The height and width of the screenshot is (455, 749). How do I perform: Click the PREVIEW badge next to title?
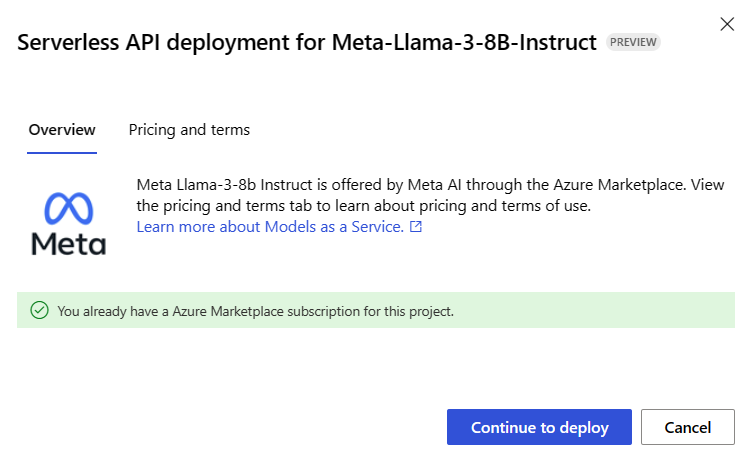pyautogui.click(x=633, y=42)
